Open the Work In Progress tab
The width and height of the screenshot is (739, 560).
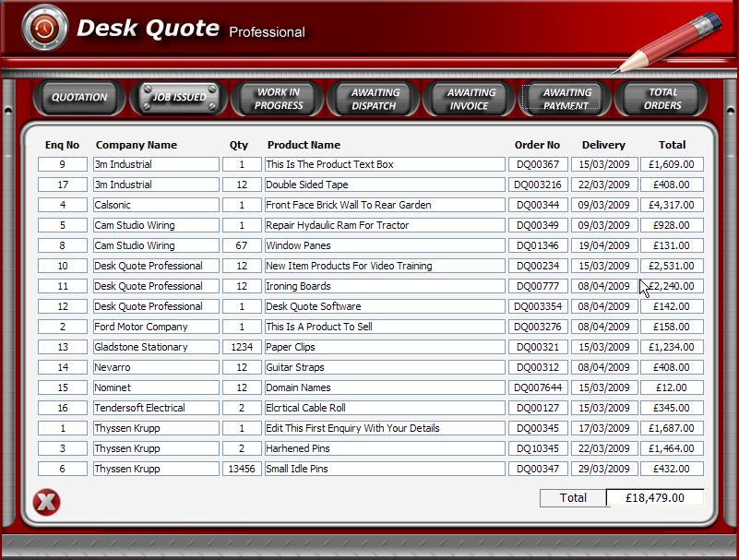click(x=279, y=99)
